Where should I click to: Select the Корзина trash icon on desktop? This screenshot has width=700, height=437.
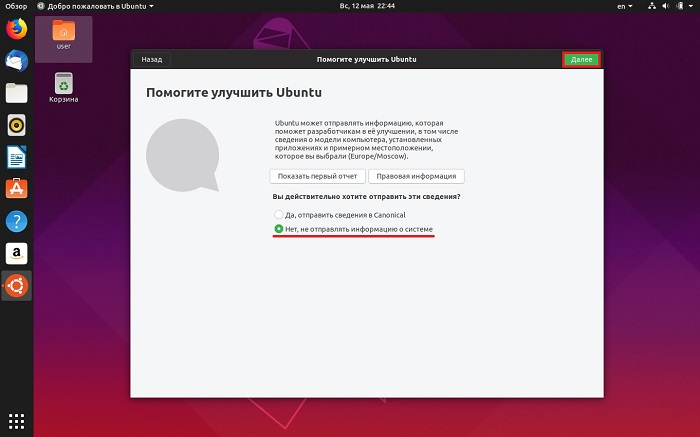point(63,87)
